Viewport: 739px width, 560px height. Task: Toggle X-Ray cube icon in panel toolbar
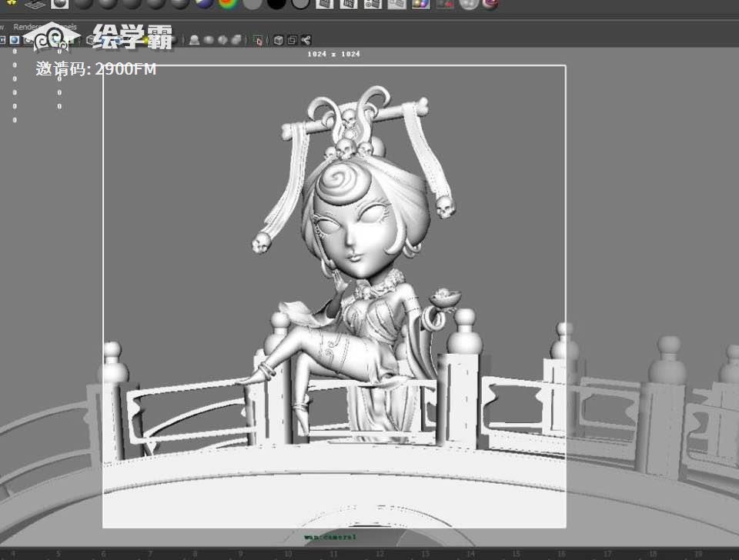pyautogui.click(x=279, y=40)
